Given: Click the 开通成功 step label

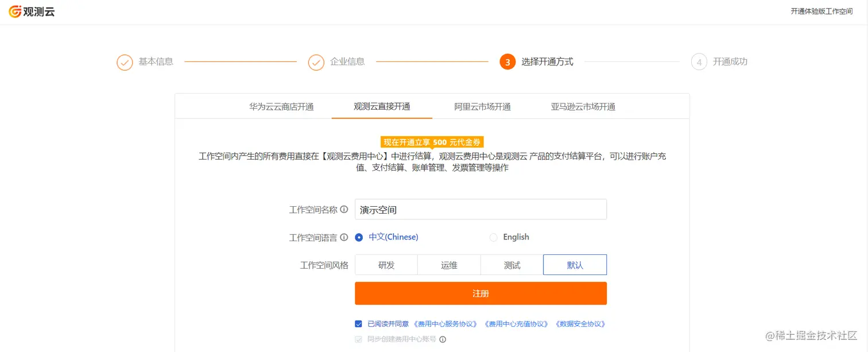Looking at the screenshot, I should (730, 62).
